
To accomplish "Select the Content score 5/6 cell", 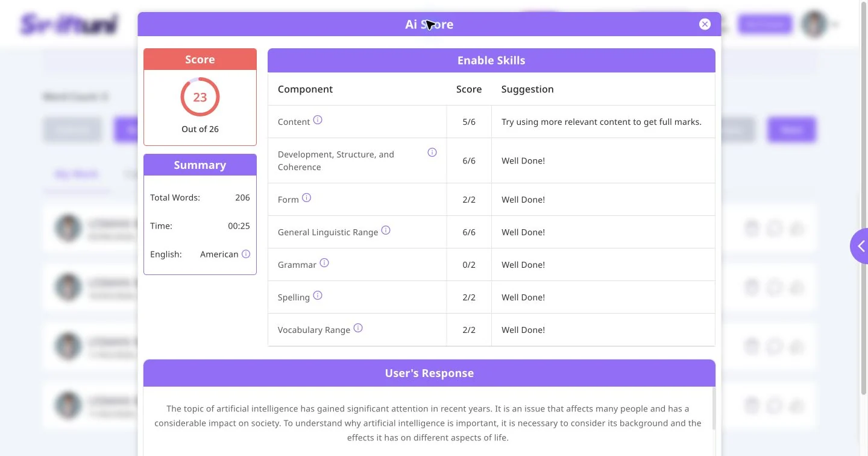I will point(469,122).
